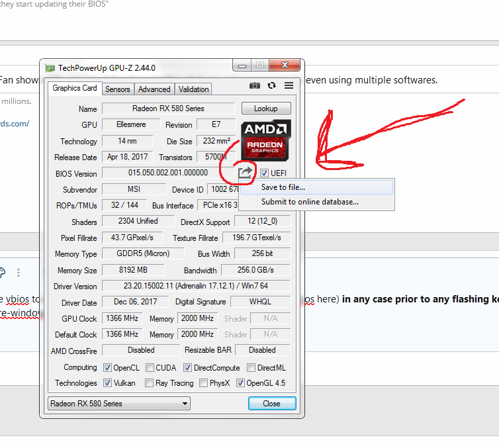Click the DirectX Support value 12 (12_0)

[263, 221]
